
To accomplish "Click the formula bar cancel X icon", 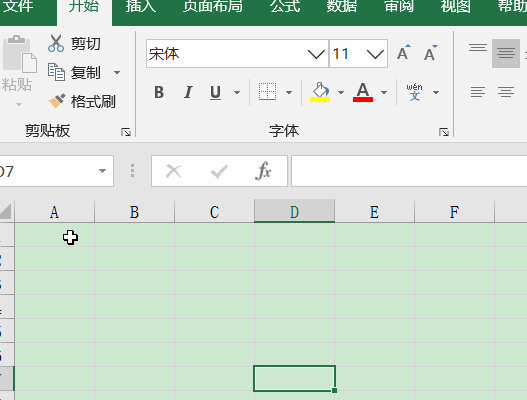I will pos(174,171).
